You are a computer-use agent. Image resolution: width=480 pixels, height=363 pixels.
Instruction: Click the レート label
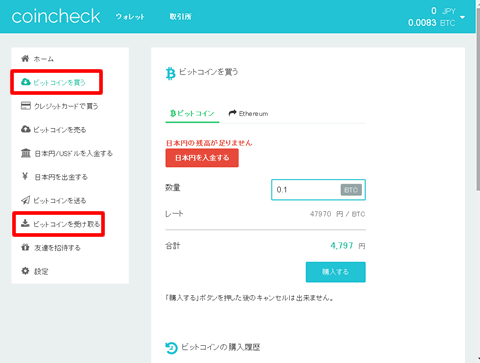[174, 214]
